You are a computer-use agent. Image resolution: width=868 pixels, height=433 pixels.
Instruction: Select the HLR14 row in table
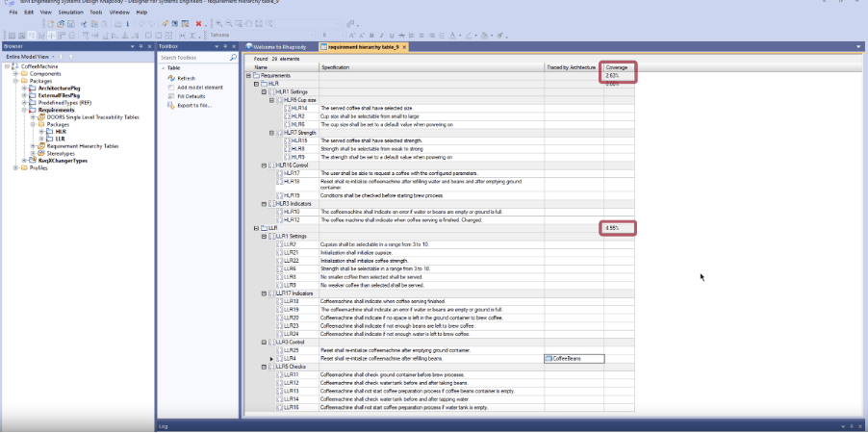pos(440,109)
